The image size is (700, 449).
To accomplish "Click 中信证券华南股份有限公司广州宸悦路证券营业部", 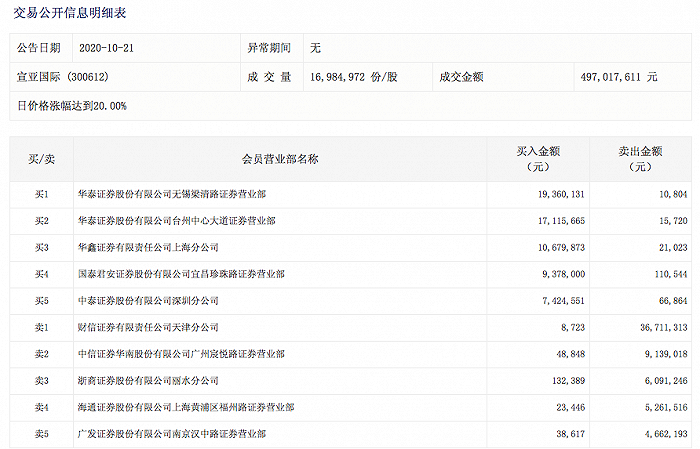I will coord(181,354).
